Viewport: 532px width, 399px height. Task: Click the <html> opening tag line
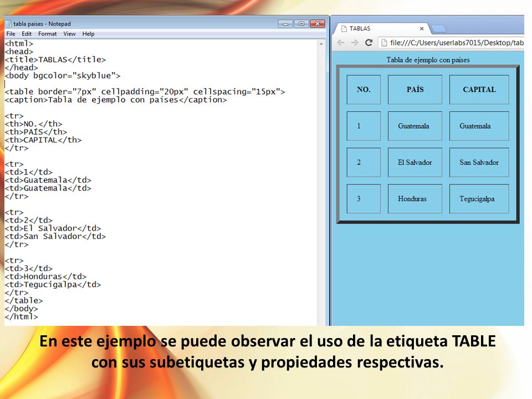(x=19, y=43)
